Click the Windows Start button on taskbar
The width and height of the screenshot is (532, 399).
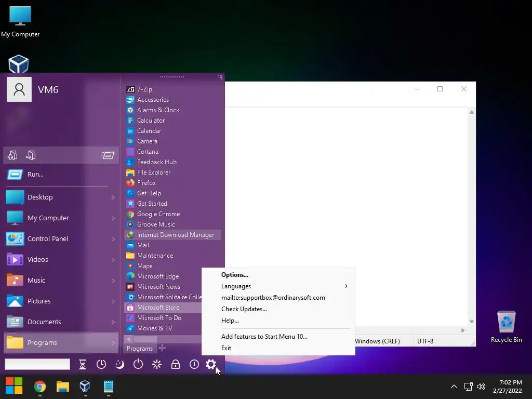pyautogui.click(x=14, y=386)
